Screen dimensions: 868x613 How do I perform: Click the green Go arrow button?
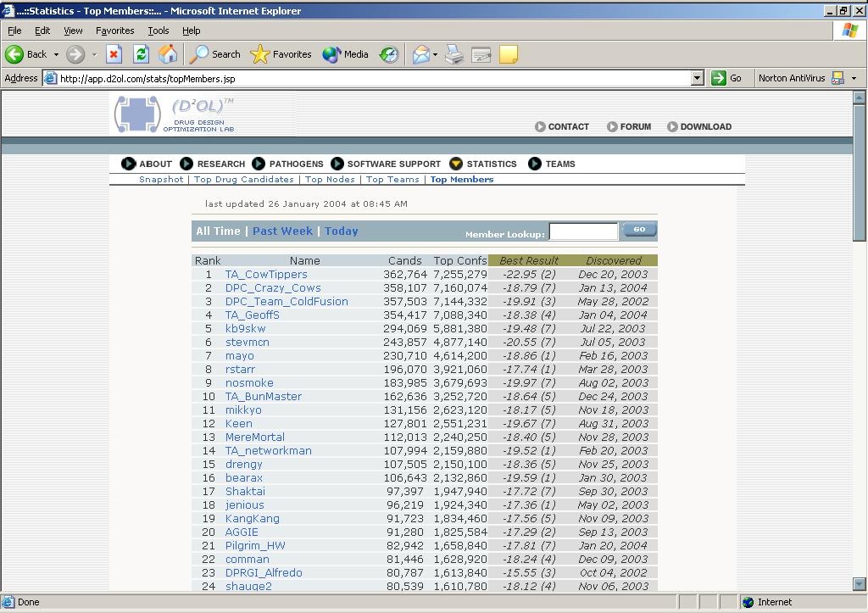tap(719, 78)
